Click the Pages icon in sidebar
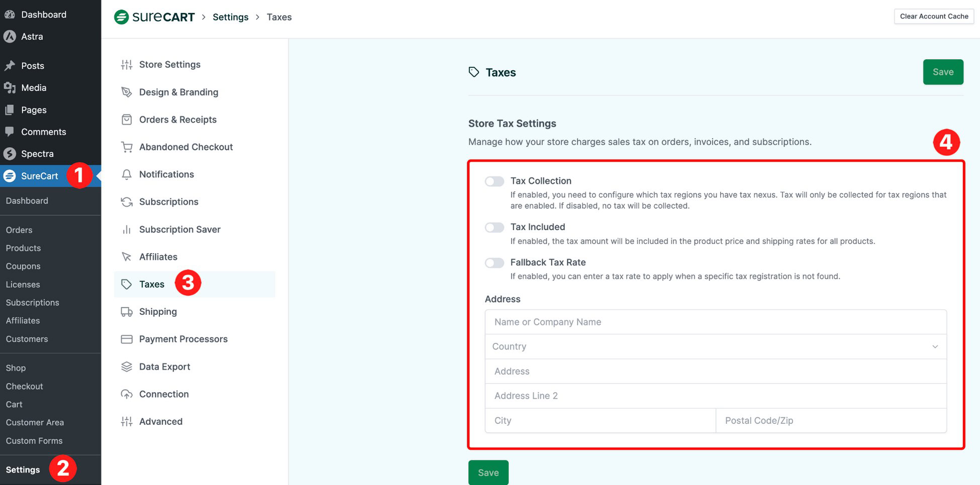The image size is (980, 485). coord(10,110)
